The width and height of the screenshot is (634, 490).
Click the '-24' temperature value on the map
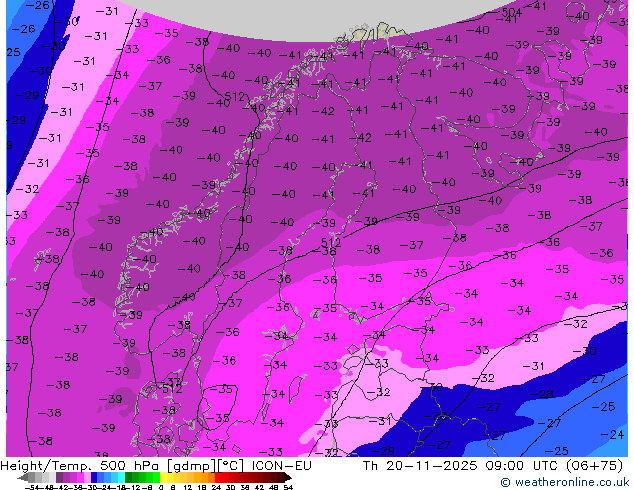click(613, 435)
